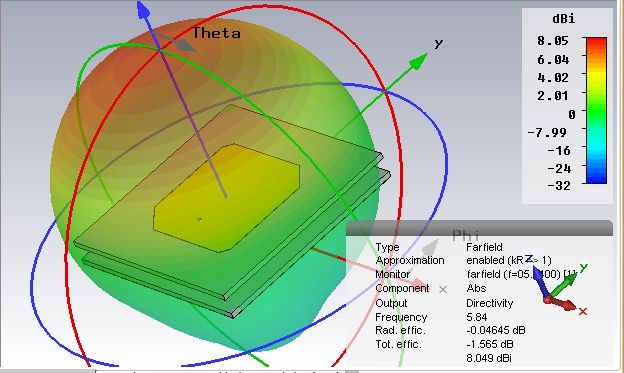Click the yellow patch antenna surface
The image size is (624, 373).
click(226, 198)
